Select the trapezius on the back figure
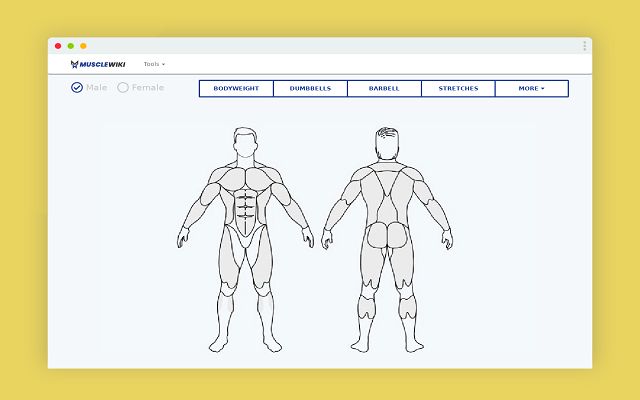This screenshot has height=400, width=640. point(387,180)
